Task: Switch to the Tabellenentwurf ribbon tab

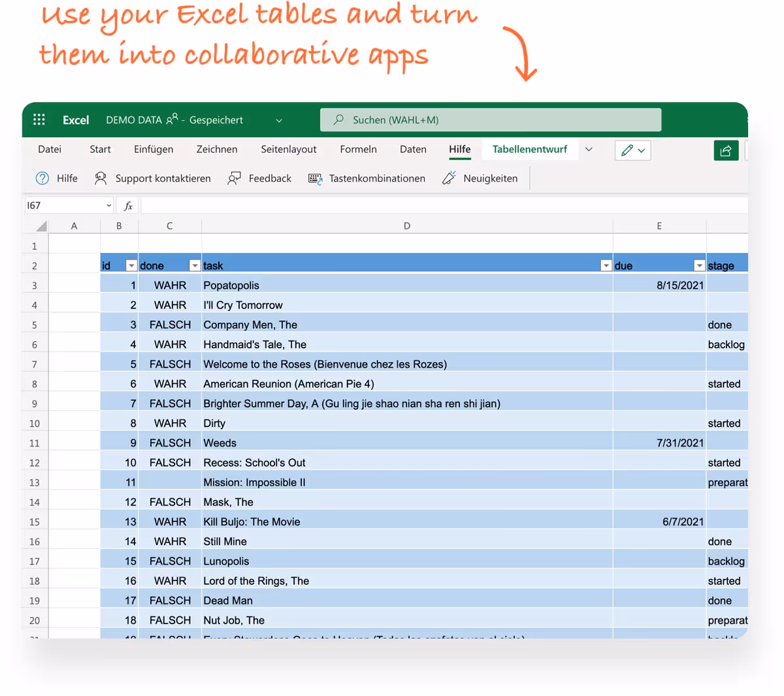Action: pyautogui.click(x=530, y=149)
